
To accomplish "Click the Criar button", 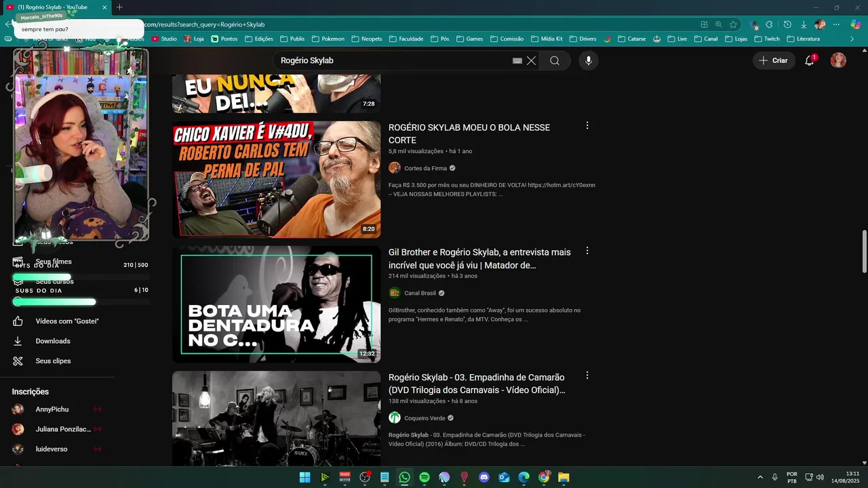I will click(774, 60).
